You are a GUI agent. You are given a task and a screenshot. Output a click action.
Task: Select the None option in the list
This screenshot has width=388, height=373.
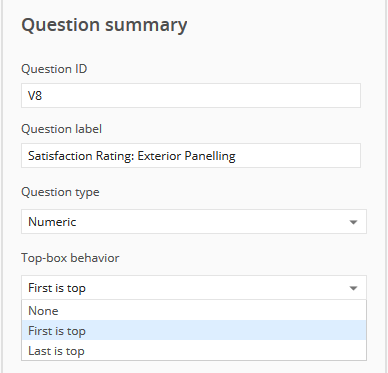pos(194,311)
